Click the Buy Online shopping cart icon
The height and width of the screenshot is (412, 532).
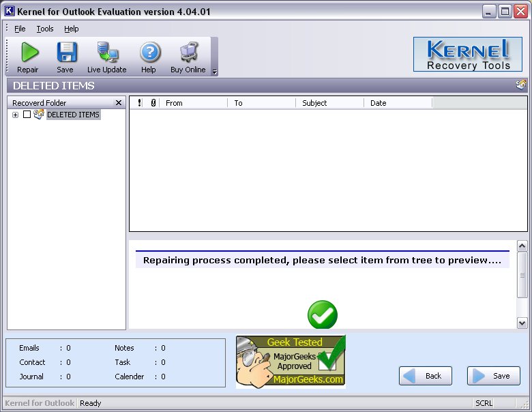189,52
